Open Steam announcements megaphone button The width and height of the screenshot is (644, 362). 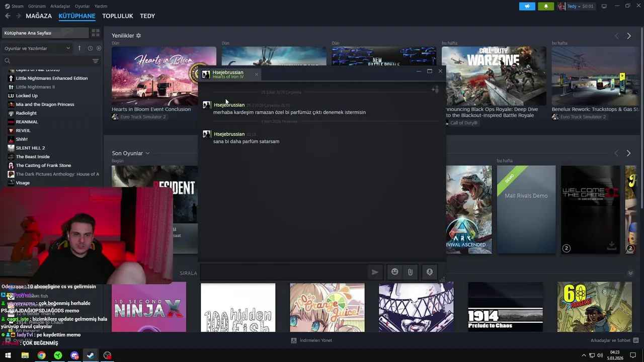click(x=527, y=6)
